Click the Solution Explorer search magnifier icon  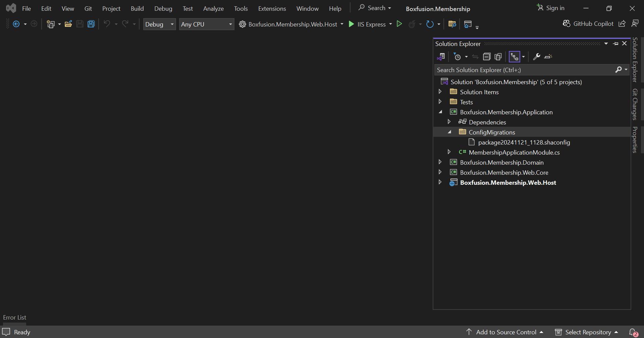[x=619, y=70]
